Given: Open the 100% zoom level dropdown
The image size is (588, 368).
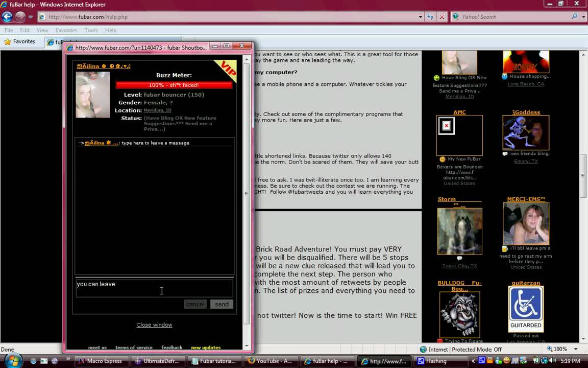Looking at the screenshot, I should [576, 349].
